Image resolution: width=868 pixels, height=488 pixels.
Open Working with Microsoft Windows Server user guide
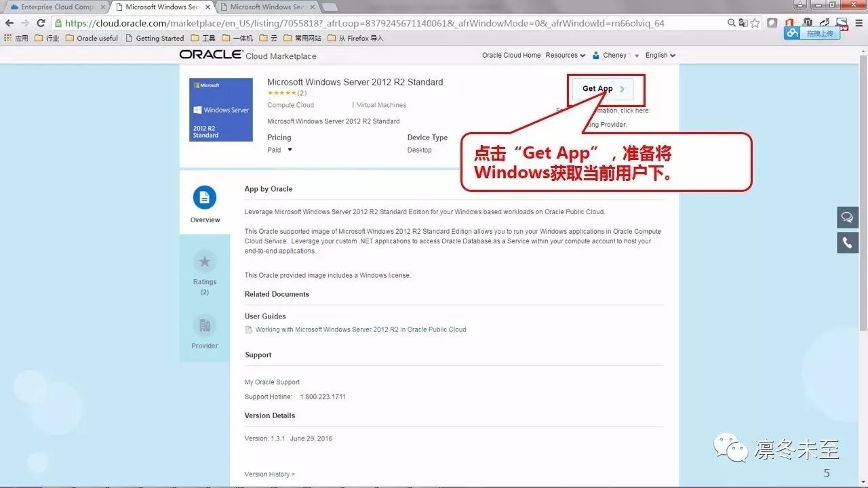(361, 330)
